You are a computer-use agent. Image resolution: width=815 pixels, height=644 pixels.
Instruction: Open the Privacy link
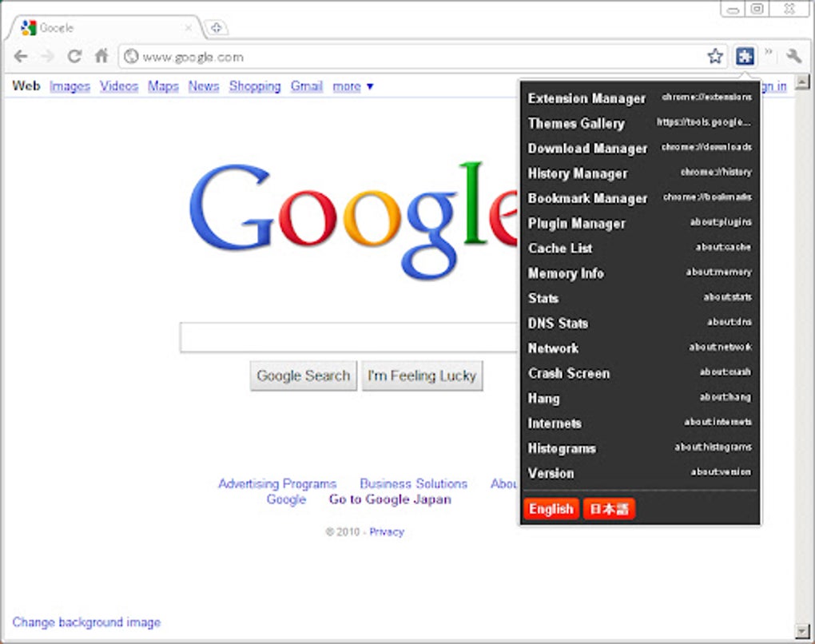(x=387, y=531)
